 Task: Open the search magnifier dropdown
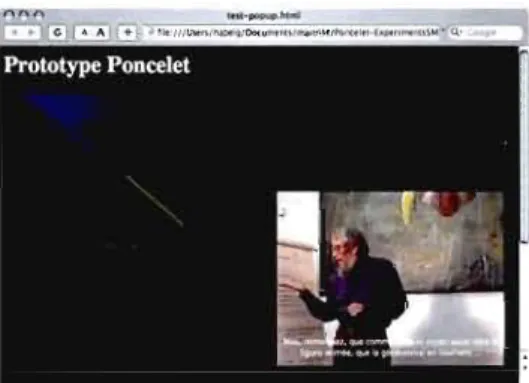[x=455, y=32]
